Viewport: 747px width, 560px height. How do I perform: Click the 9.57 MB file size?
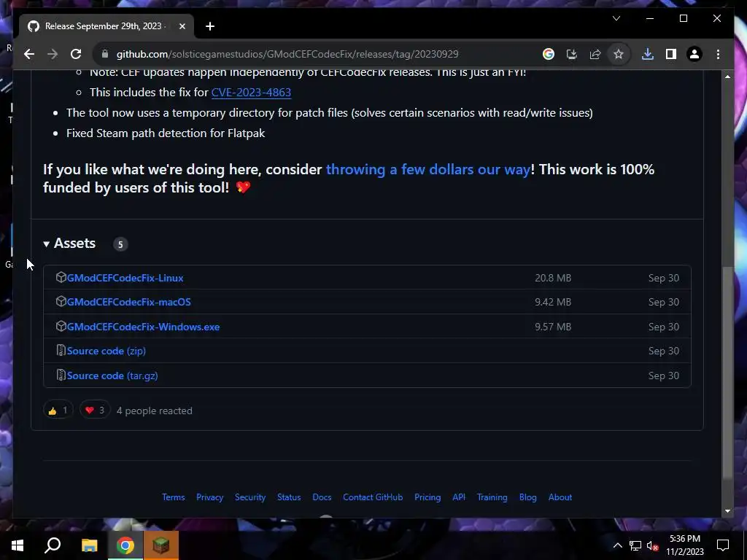click(x=553, y=327)
